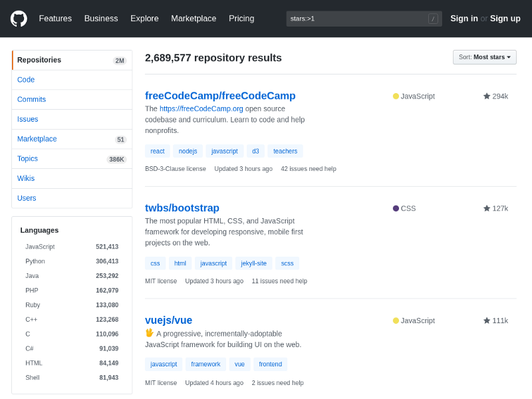The width and height of the screenshot is (532, 399).
Task: Click the javascript tag under freeCodeCamp
Action: (x=225, y=151)
